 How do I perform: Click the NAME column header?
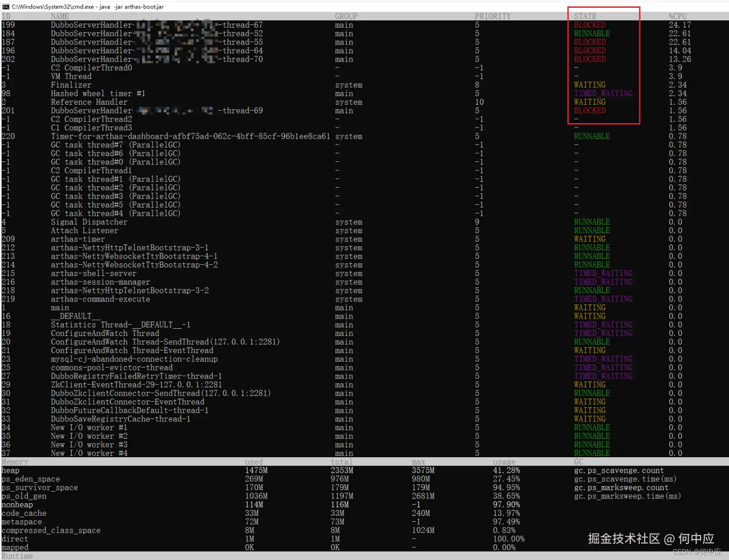[60, 16]
